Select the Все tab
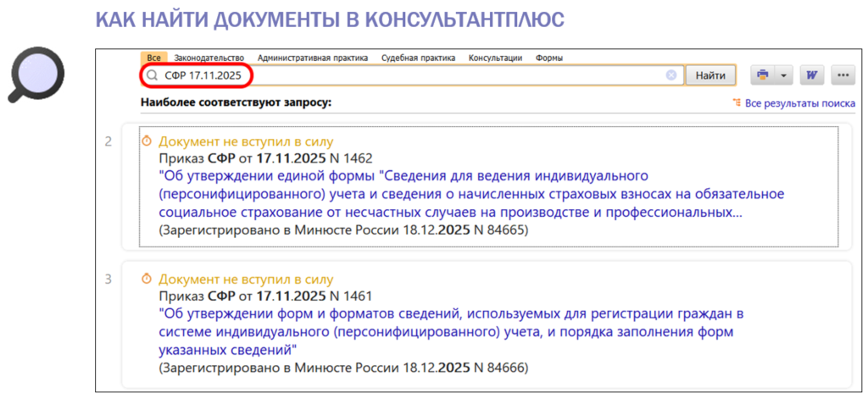 154,58
